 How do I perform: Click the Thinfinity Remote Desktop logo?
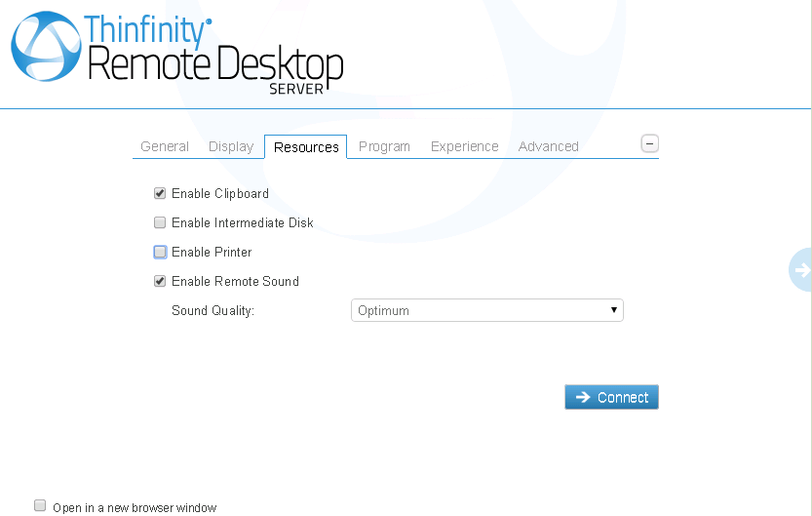(x=177, y=53)
